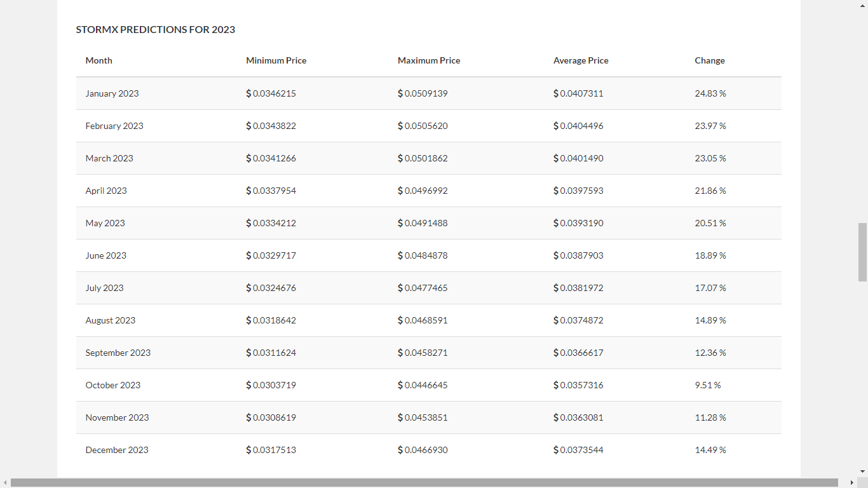Click maximum price $0.0496992

pyautogui.click(x=423, y=191)
